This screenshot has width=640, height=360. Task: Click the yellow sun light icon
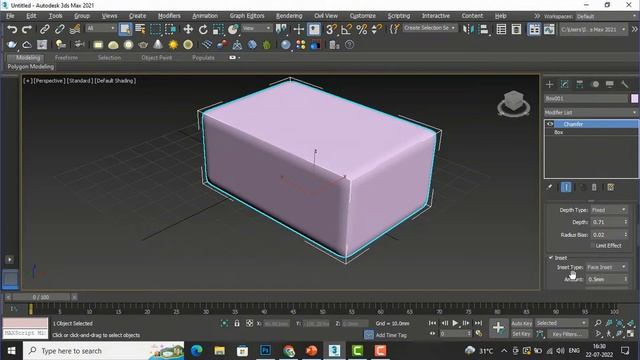(x=173, y=44)
